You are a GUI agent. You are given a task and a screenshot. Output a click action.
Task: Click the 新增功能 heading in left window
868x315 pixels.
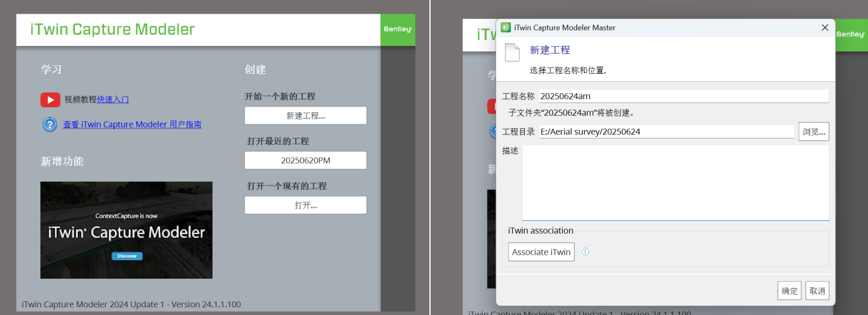pyautogui.click(x=62, y=161)
